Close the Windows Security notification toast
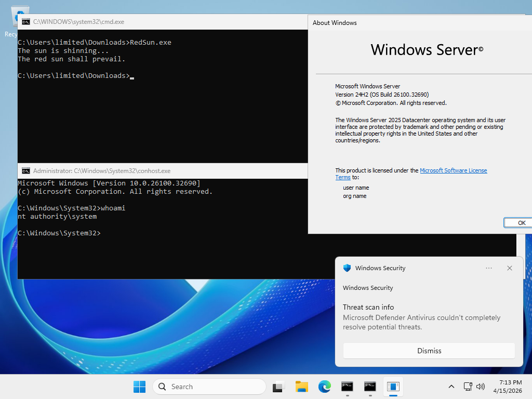Viewport: 532px width, 399px height. tap(510, 268)
